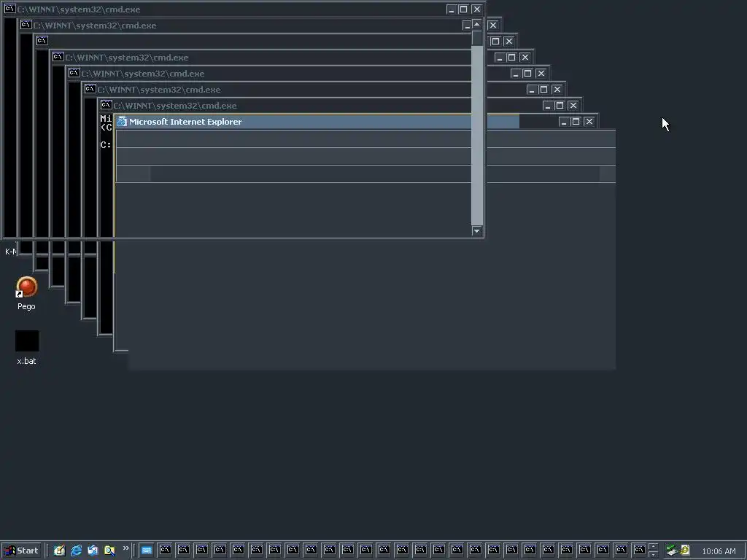Image resolution: width=747 pixels, height=560 pixels.
Task: Activate the blue taskbar button before cmd buttons
Action: click(x=146, y=551)
